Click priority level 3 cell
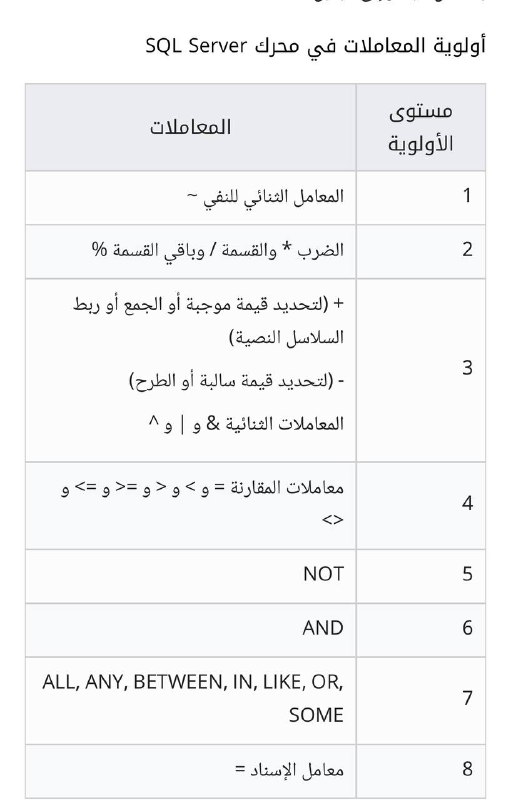 click(421, 370)
